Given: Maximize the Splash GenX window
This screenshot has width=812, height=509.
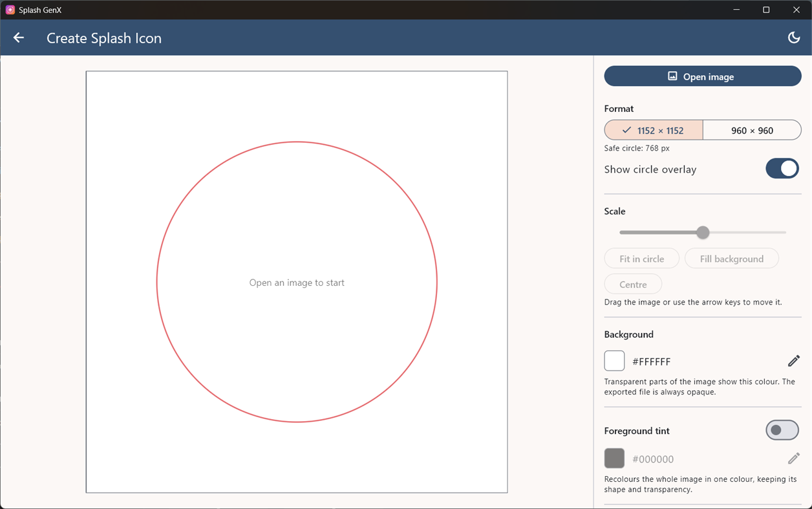Looking at the screenshot, I should 766,10.
